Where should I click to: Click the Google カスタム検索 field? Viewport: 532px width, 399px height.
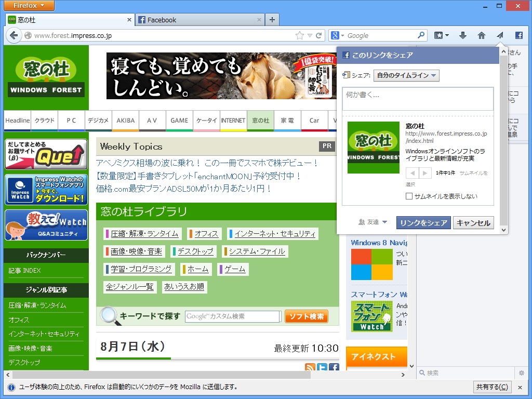[x=233, y=316]
